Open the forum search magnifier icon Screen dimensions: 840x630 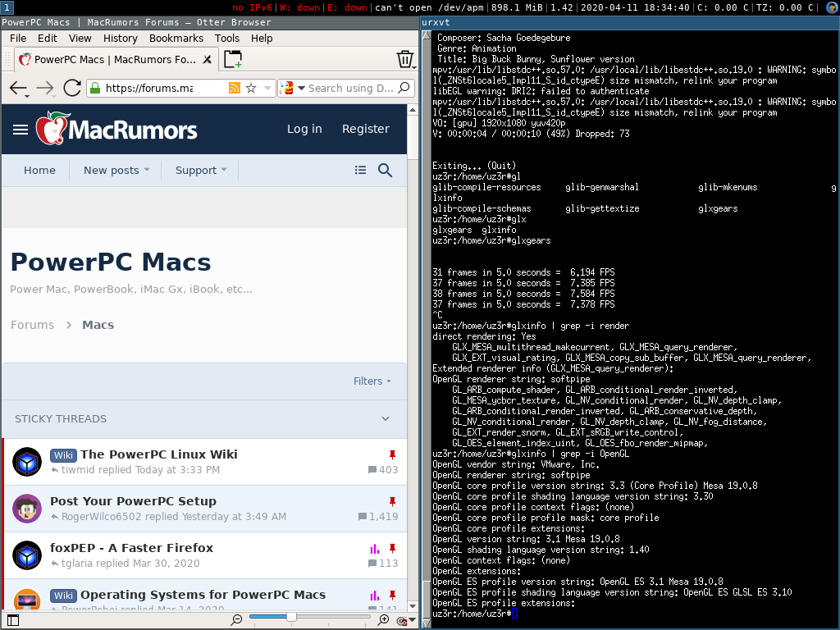pyautogui.click(x=385, y=171)
